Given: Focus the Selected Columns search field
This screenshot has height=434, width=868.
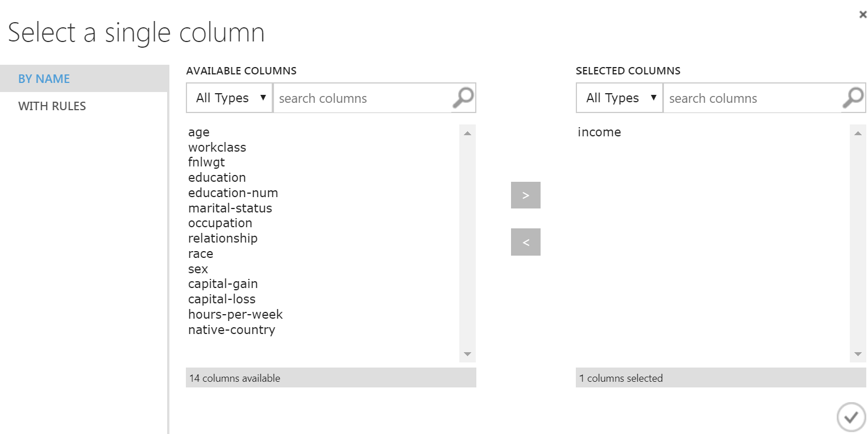Looking at the screenshot, I should [x=753, y=98].
